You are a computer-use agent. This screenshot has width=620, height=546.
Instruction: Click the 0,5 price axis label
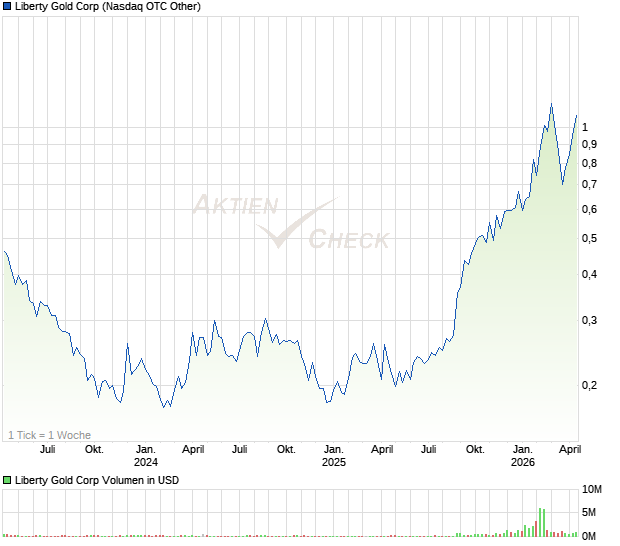pos(589,238)
